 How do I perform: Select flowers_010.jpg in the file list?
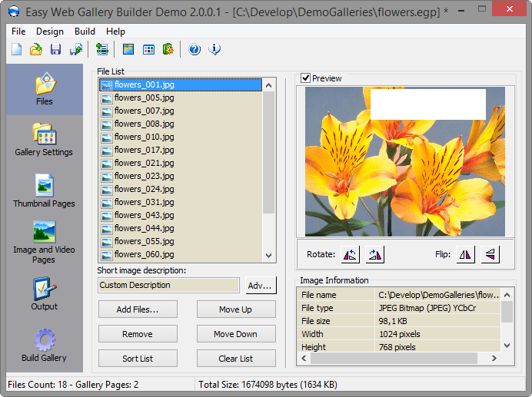tap(181, 137)
